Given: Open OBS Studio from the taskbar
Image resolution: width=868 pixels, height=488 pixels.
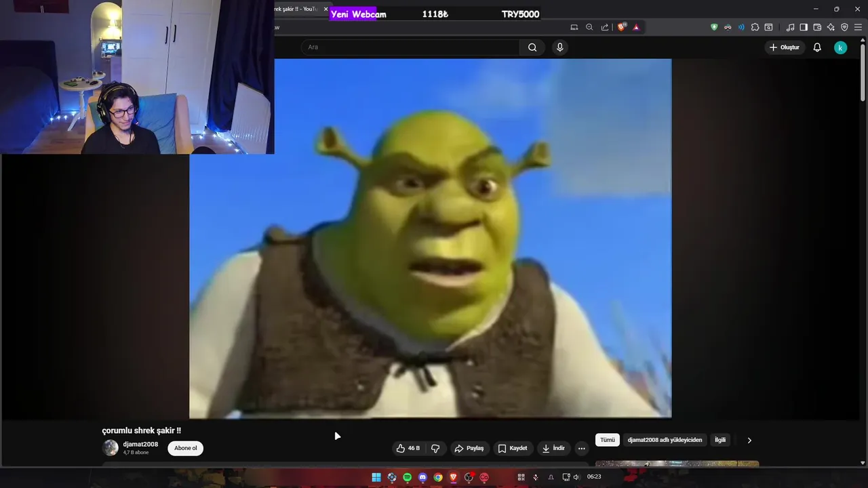Looking at the screenshot, I should [469, 477].
